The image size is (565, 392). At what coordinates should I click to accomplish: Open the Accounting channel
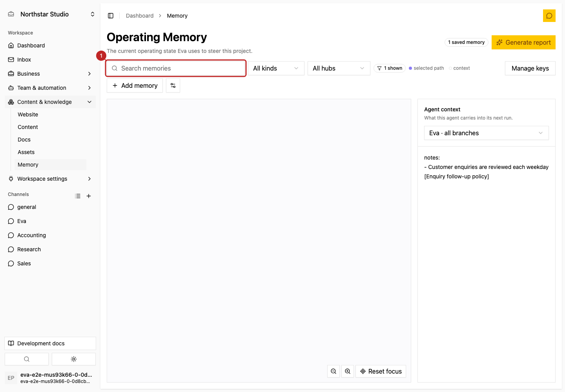click(50, 235)
